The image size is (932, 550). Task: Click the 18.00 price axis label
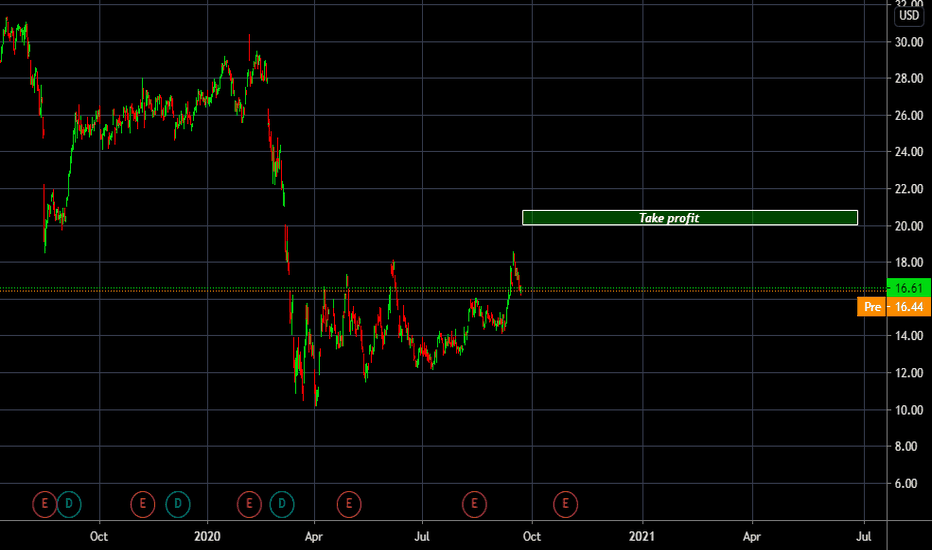tap(909, 262)
